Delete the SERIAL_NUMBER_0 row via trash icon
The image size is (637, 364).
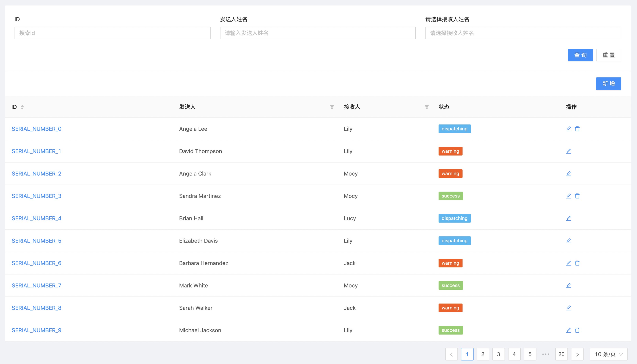(577, 129)
